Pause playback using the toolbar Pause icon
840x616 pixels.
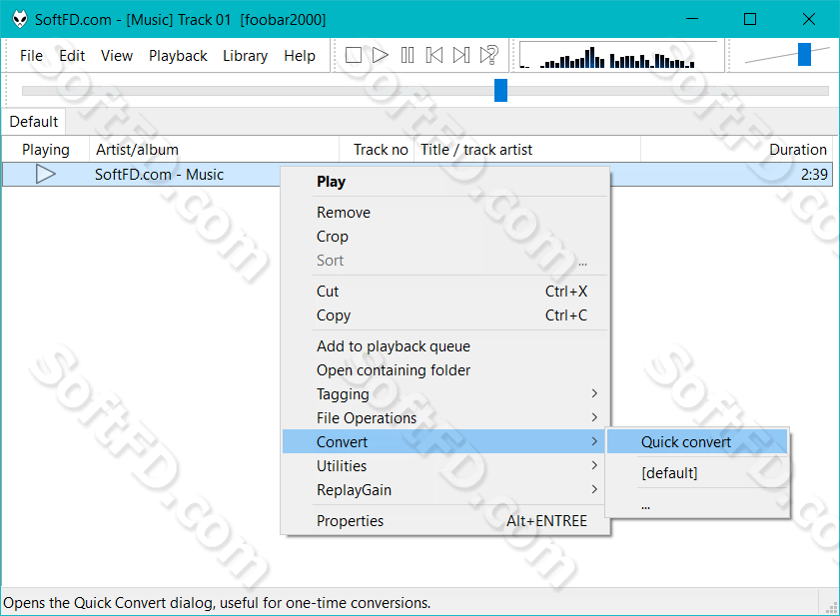click(408, 55)
